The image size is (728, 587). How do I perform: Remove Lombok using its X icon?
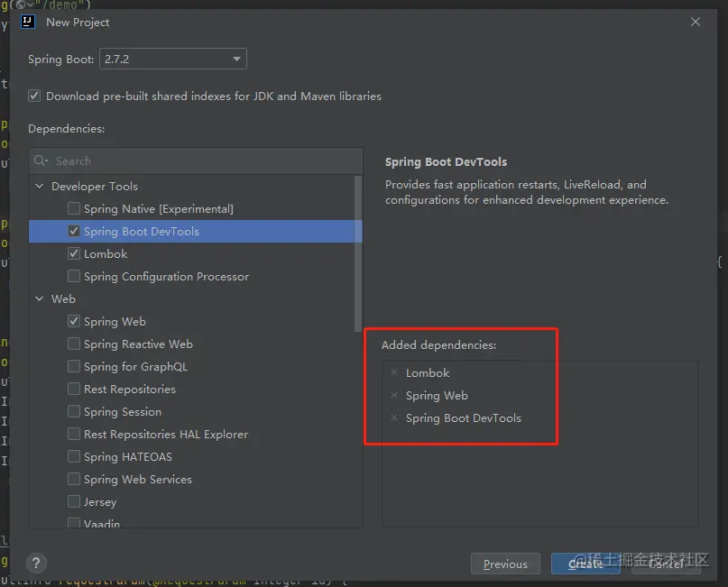tap(394, 372)
